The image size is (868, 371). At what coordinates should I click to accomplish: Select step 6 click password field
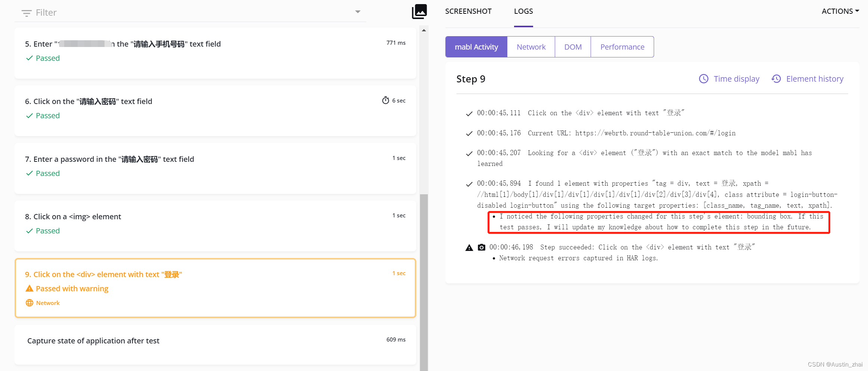(215, 111)
